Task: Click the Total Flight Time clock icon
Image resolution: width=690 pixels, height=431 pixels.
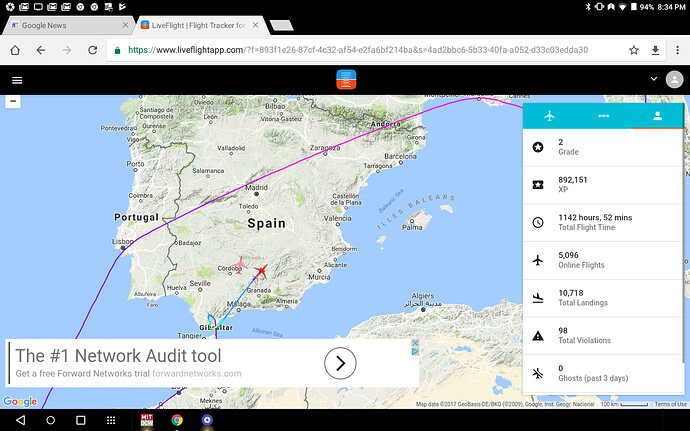Action: click(538, 222)
